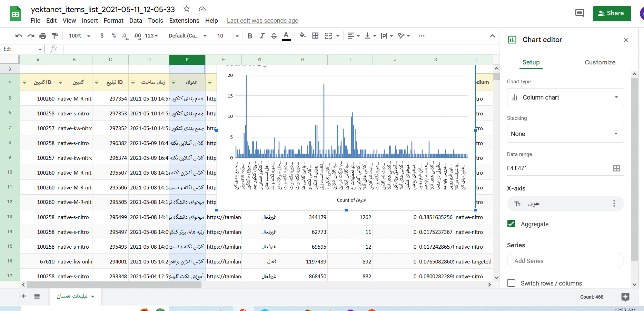Screen dimensions: 644x311
Task: Open the Data menu
Action: [136, 21]
